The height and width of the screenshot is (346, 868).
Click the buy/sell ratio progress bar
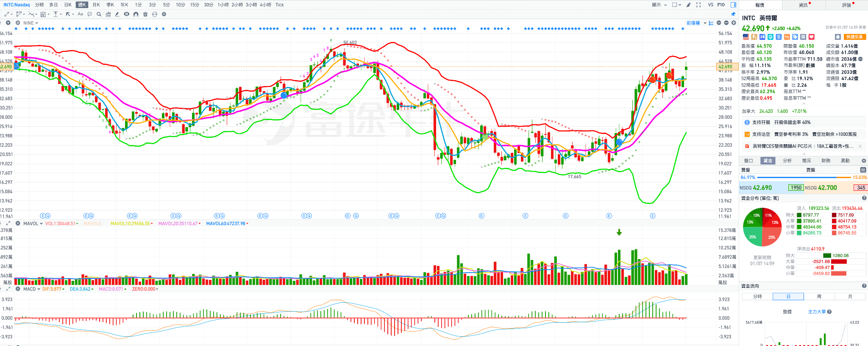click(x=804, y=177)
